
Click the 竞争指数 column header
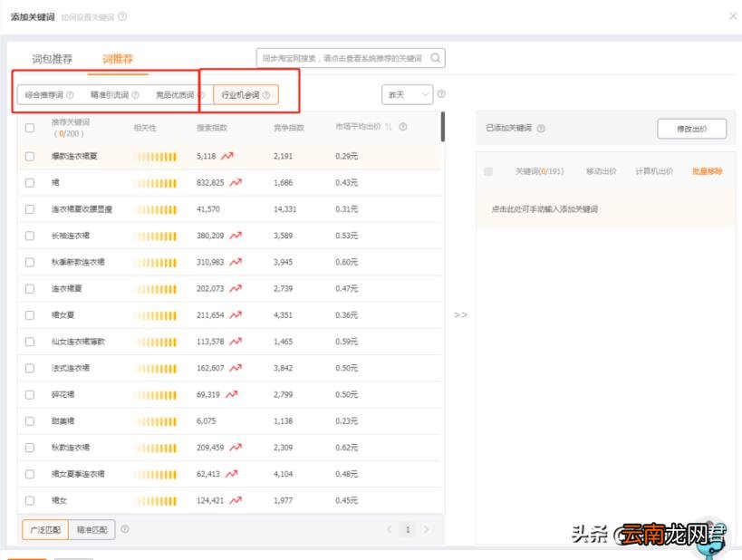[289, 128]
